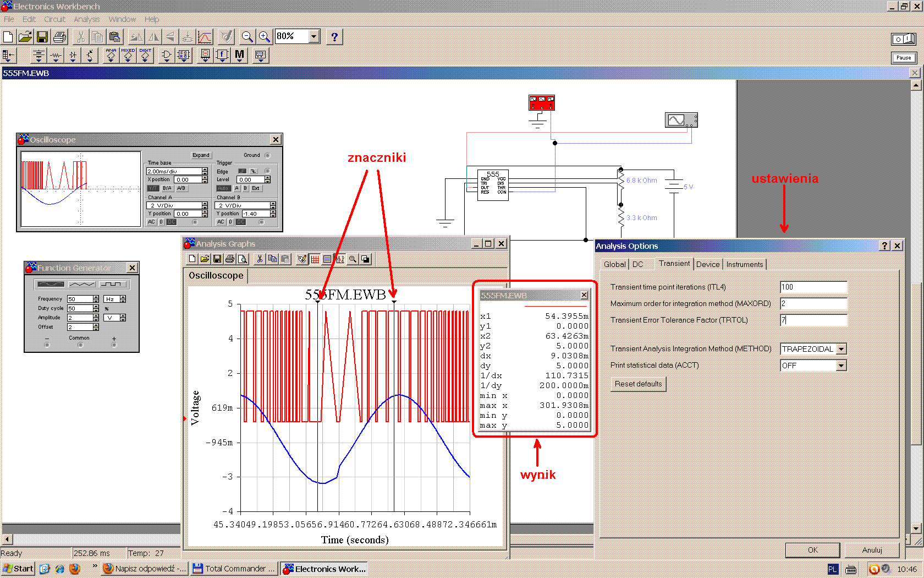
Task: Click the Display Graphs toolbar icon
Action: [x=205, y=37]
